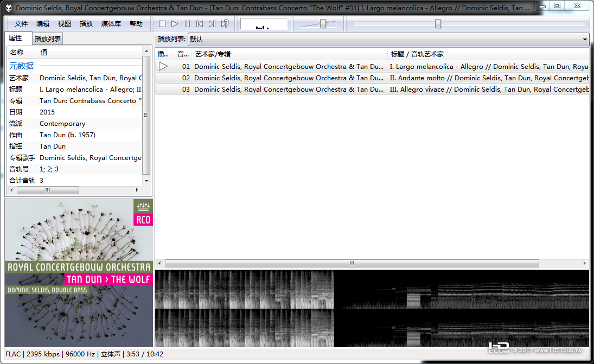Open the 帮助 menu
The width and height of the screenshot is (594, 364).
(x=136, y=24)
